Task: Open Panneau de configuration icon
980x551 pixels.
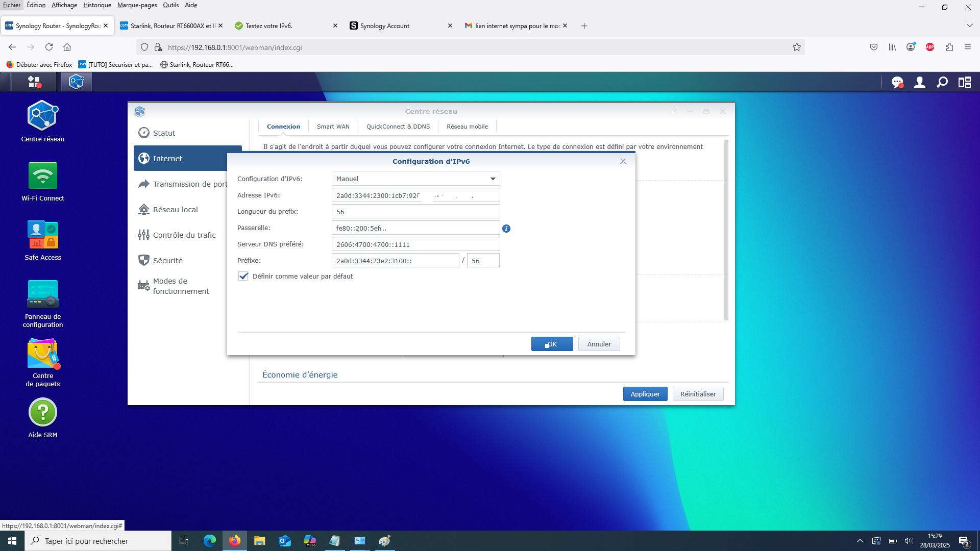Action: [43, 304]
